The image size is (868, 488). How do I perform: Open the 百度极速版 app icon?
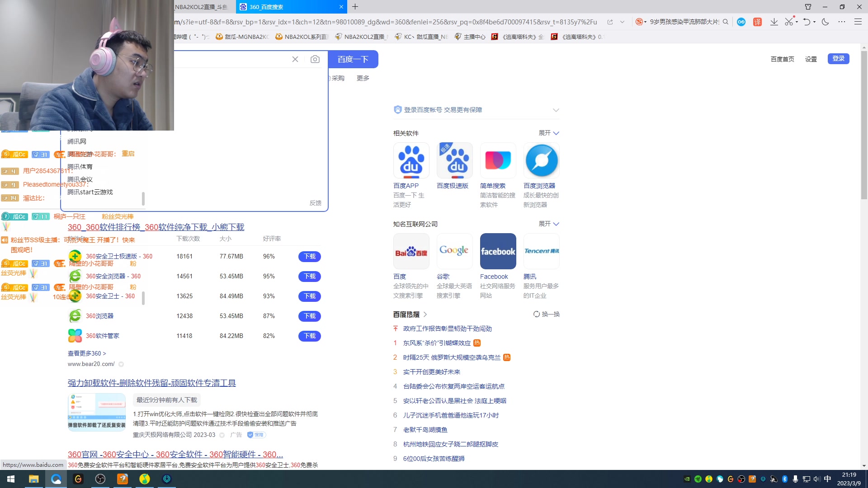pyautogui.click(x=455, y=160)
